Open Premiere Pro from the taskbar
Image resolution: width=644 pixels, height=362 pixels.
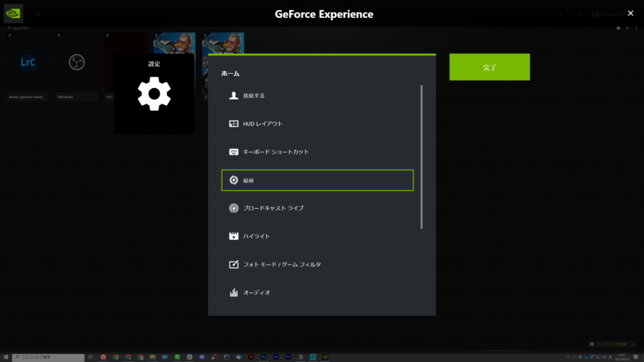[288, 357]
